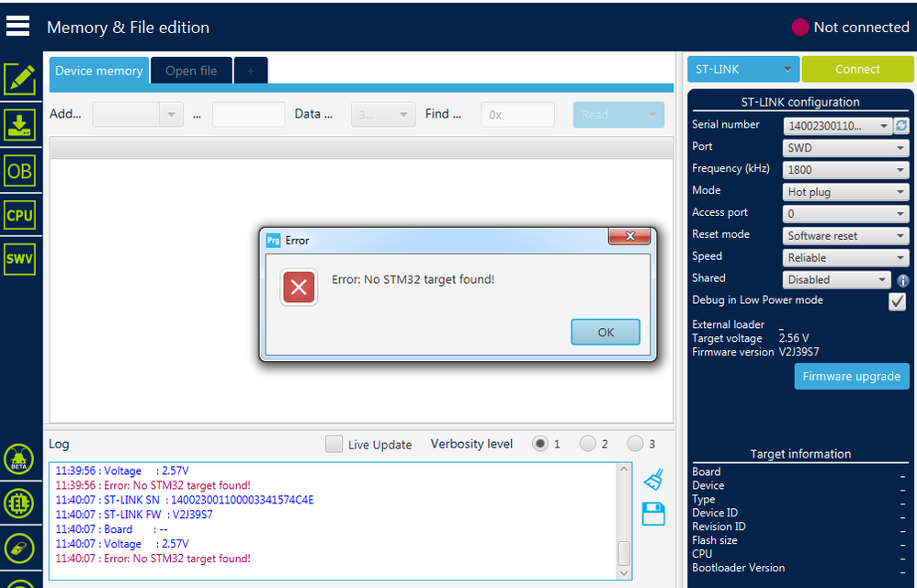Toggle the Live Update checkbox

[x=334, y=444]
